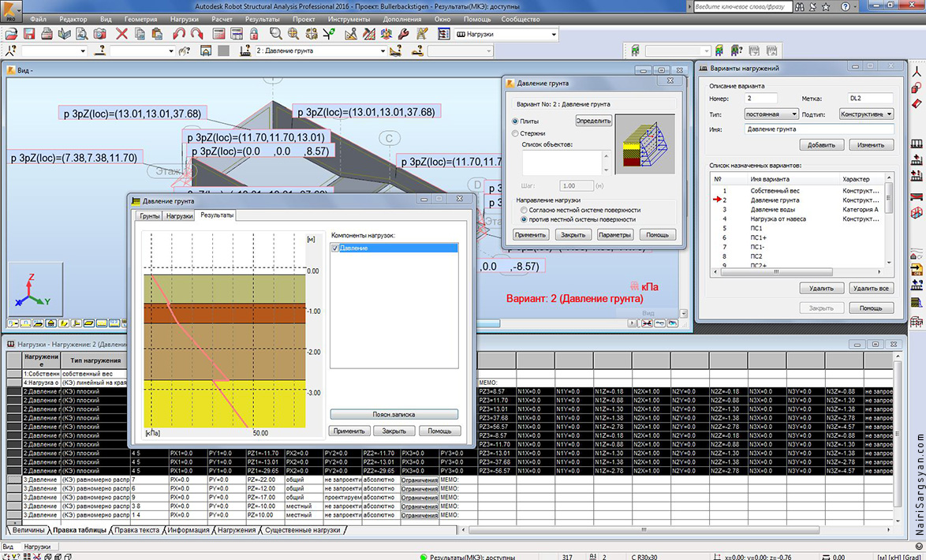
Task: Click the yellow bottom soil layer in diagram
Action: pos(226,404)
